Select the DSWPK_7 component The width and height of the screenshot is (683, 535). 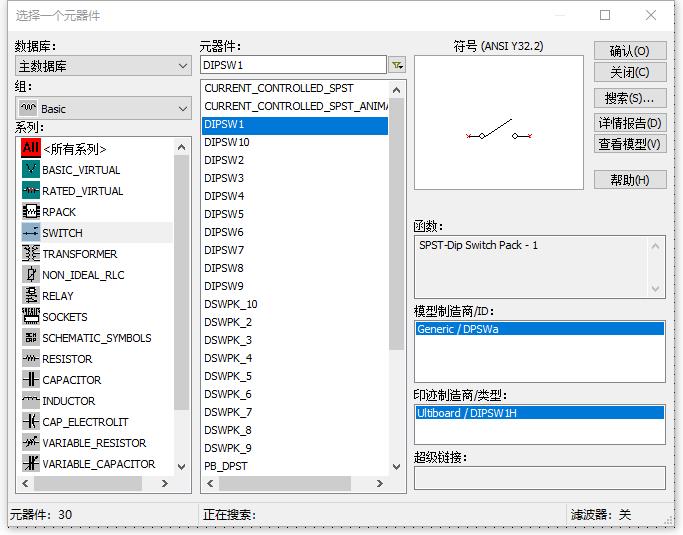tap(295, 412)
